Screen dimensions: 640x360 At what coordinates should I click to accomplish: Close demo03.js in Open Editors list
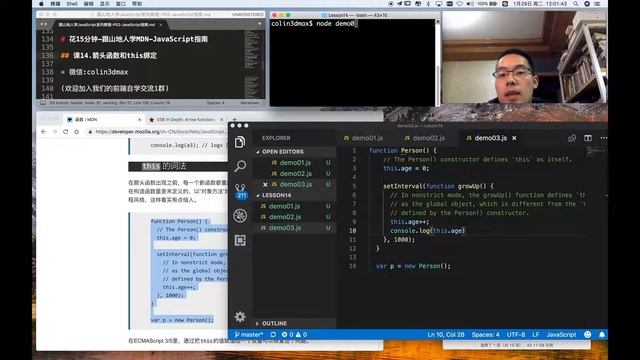tap(265, 184)
